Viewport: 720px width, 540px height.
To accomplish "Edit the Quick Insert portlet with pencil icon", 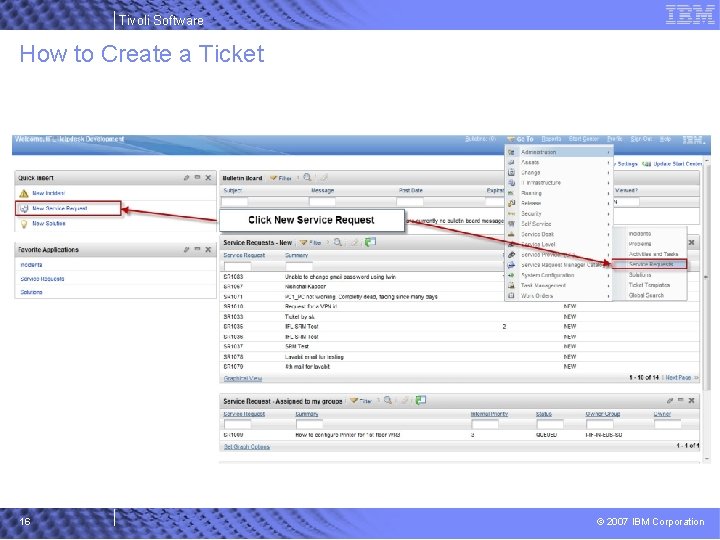I will coord(186,178).
